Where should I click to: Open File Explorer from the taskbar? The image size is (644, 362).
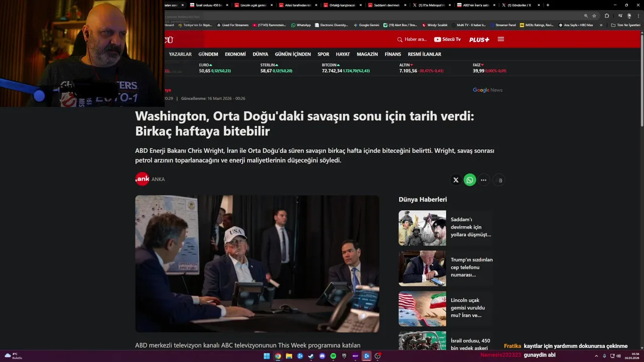[x=289, y=356]
